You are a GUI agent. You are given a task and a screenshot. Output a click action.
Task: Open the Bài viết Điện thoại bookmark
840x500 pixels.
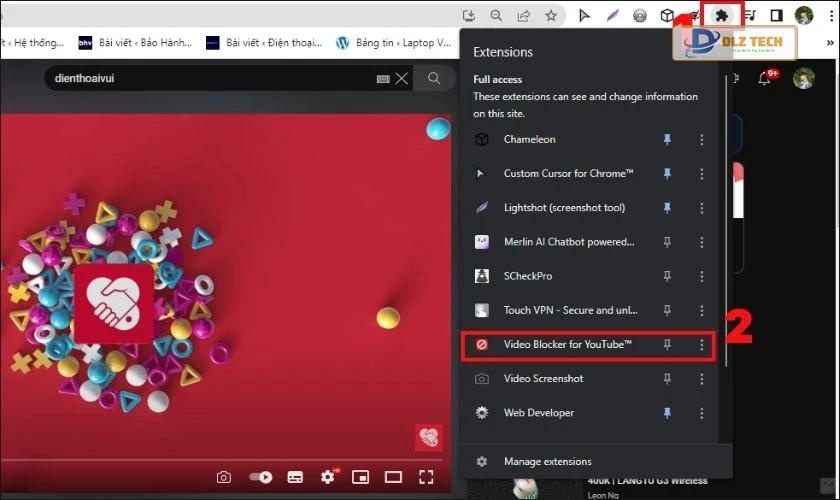tap(264, 43)
